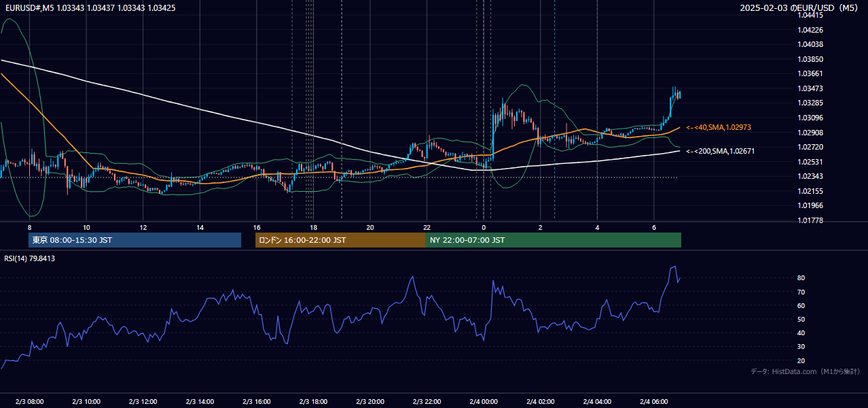Click hour 22 on the price chart axis
The image size is (868, 408).
tap(427, 227)
